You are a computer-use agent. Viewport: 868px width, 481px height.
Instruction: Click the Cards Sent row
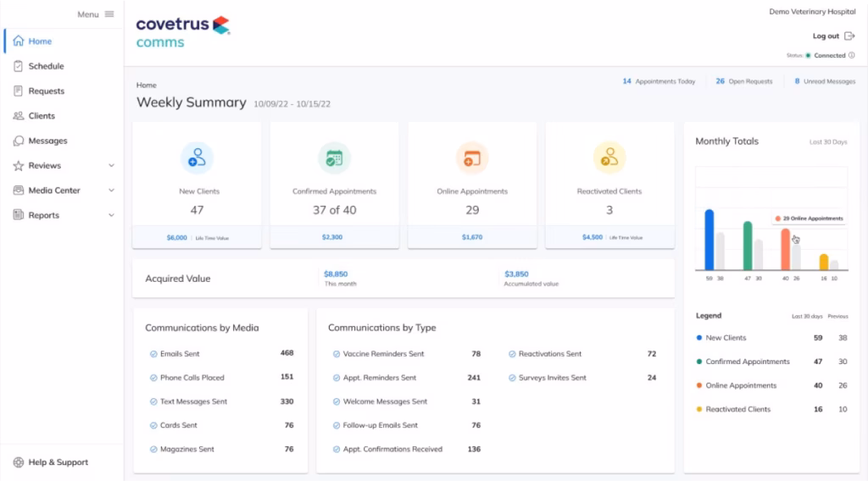[x=221, y=425]
